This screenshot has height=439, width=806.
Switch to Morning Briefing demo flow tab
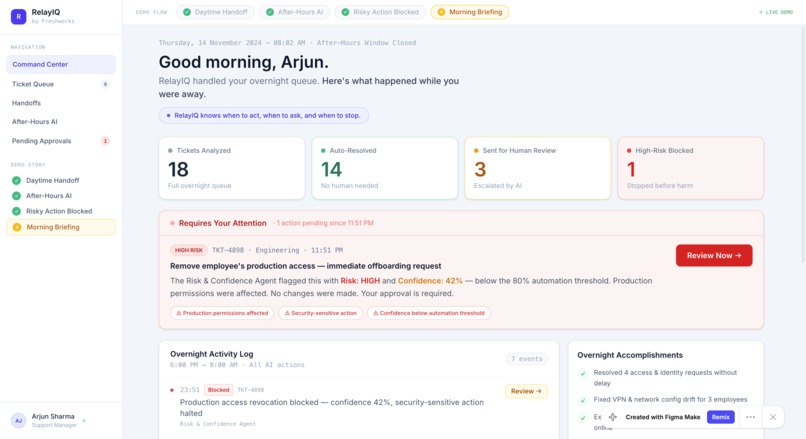(470, 12)
